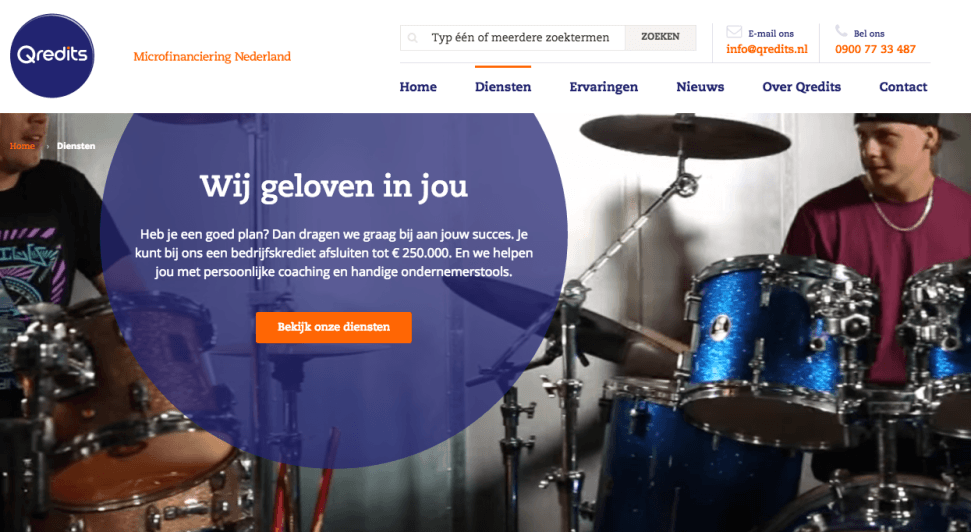971x532 pixels.
Task: Navigate to the Contact page
Action: pyautogui.click(x=903, y=87)
